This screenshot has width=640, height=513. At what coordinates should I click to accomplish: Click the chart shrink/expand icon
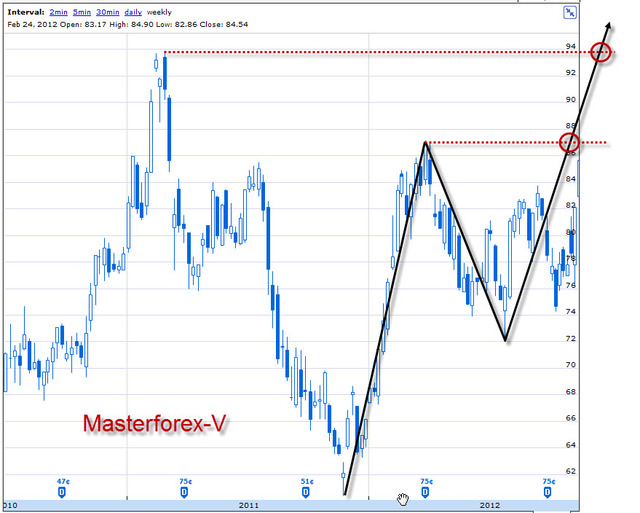[x=570, y=13]
